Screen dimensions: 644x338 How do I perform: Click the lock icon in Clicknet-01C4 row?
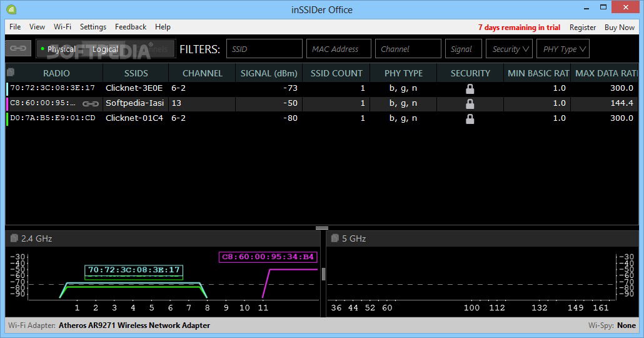(x=470, y=119)
